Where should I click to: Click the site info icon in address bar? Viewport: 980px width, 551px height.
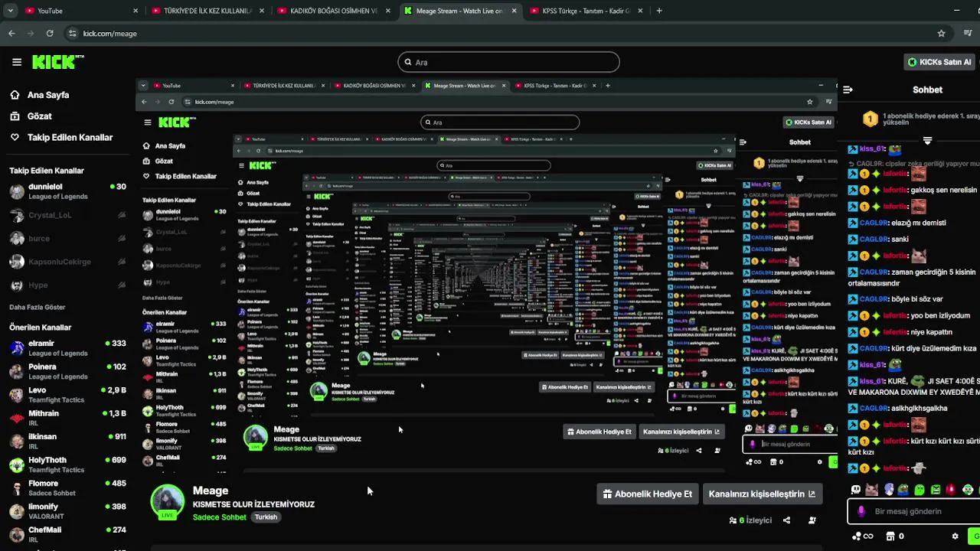tap(73, 34)
